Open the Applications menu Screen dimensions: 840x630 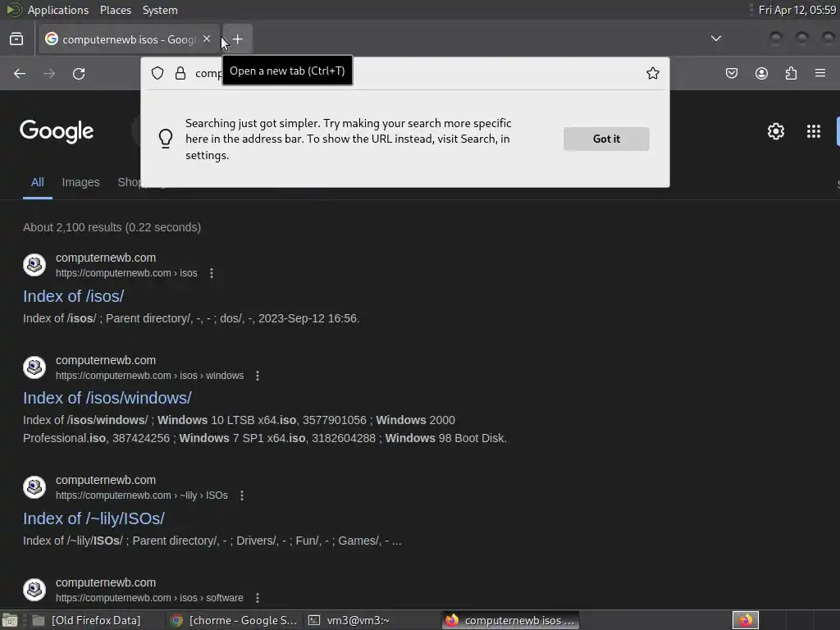click(x=58, y=10)
